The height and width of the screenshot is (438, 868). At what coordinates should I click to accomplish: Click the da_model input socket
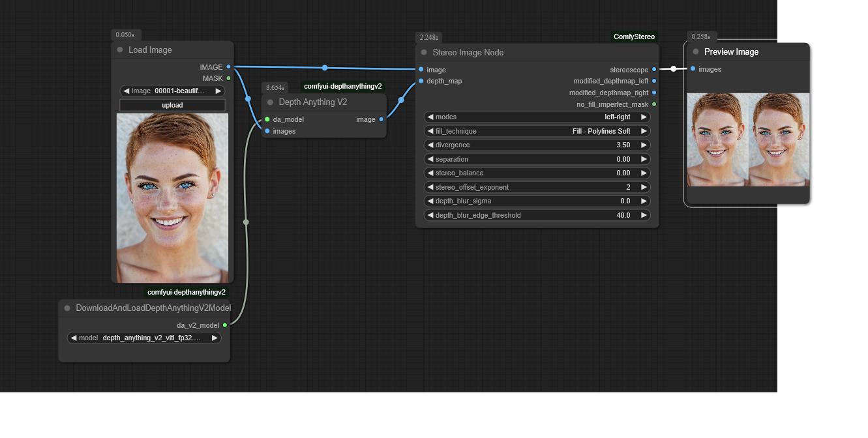point(267,119)
